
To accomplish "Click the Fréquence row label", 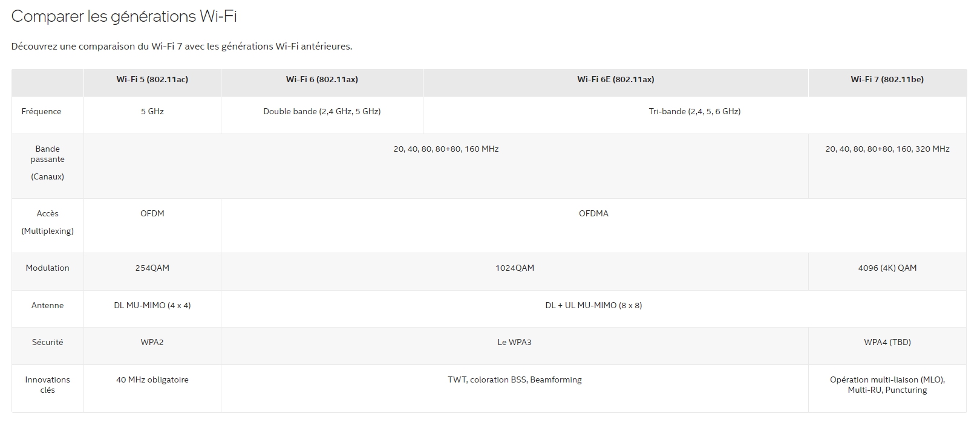I will click(x=41, y=111).
